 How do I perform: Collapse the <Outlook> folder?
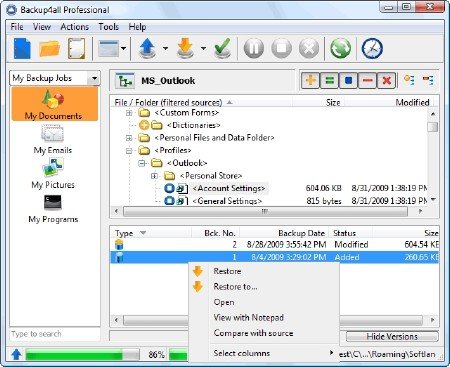click(142, 163)
